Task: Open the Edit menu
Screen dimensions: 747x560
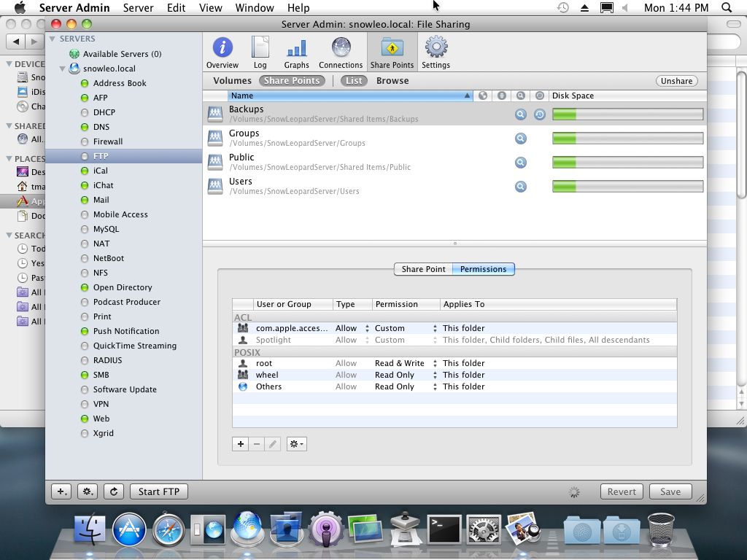Action: [176, 7]
